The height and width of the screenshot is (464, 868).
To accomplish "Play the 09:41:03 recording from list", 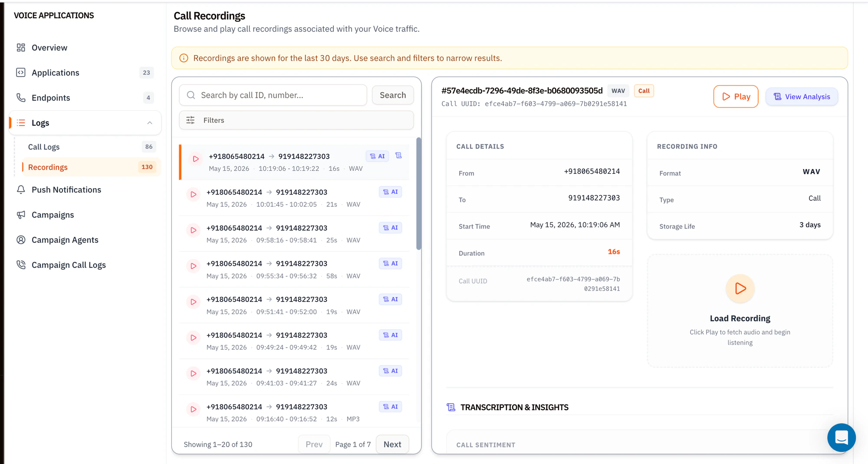I will click(194, 374).
